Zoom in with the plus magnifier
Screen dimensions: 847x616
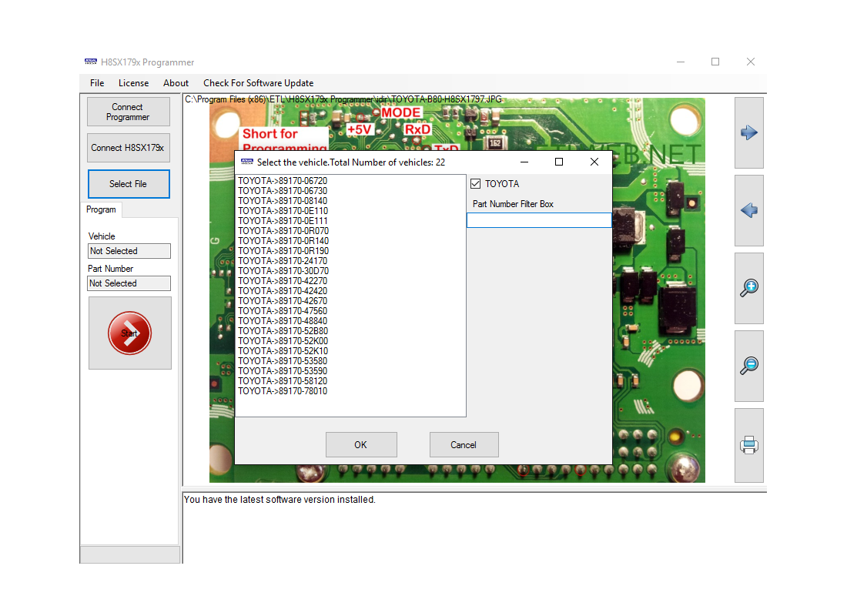click(748, 288)
